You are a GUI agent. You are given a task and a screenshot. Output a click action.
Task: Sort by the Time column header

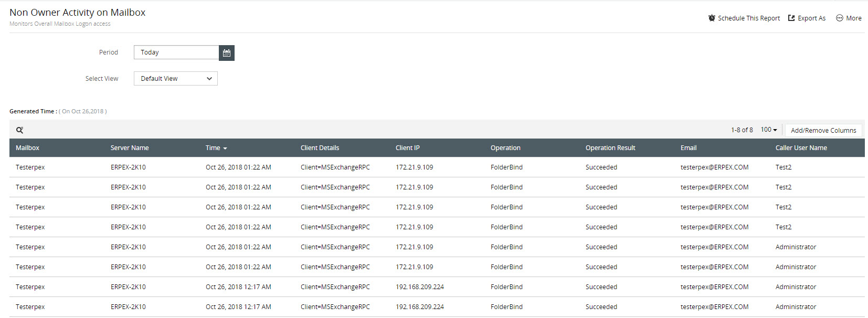click(213, 148)
